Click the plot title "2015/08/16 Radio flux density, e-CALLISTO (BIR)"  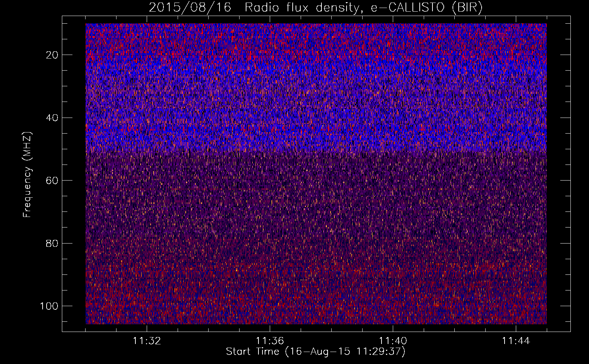(x=316, y=8)
